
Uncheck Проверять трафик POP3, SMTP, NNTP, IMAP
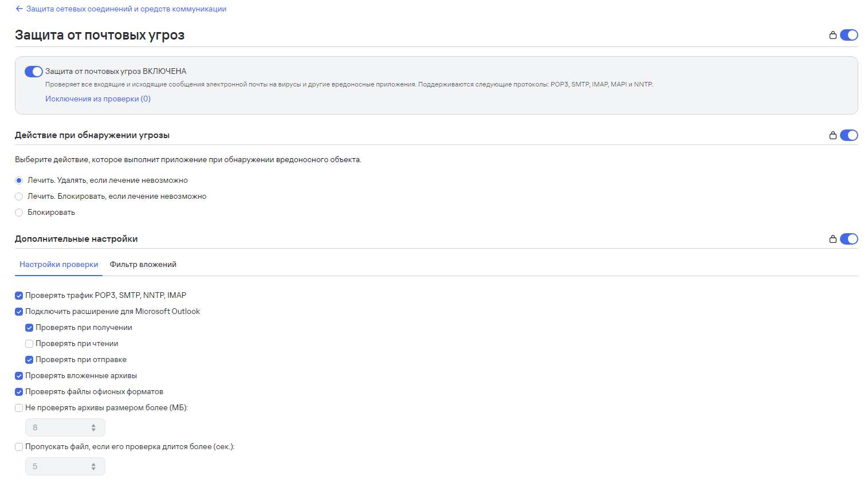pyautogui.click(x=19, y=296)
